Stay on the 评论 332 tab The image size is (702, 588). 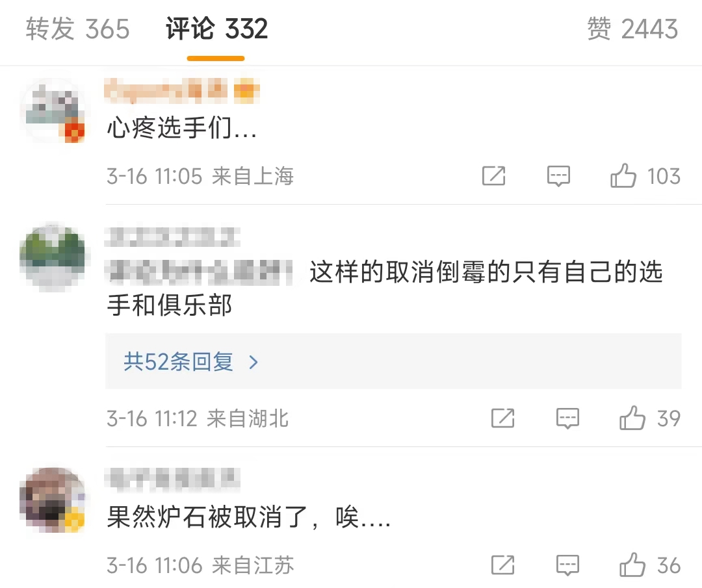(x=216, y=29)
